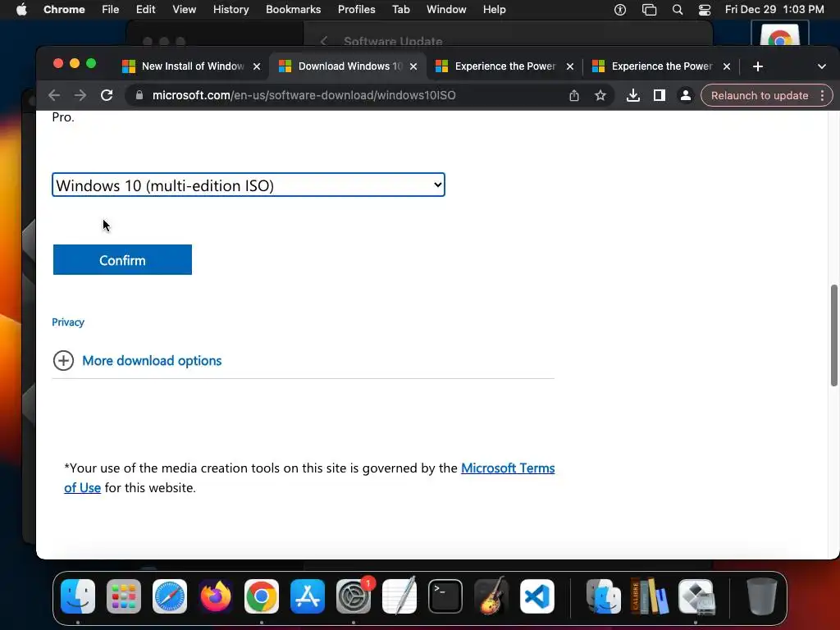Open the Apple menu
Viewport: 840px width, 630px height.
point(21,10)
